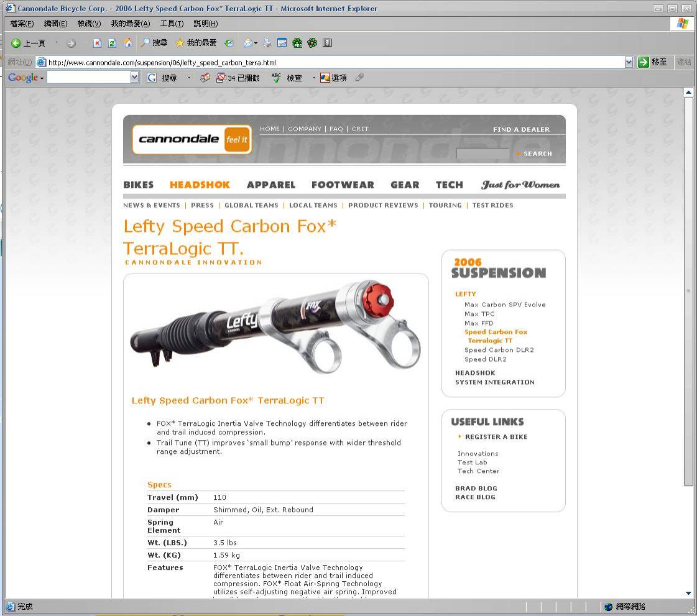Click the plain ICQ flower icon
697x616 pixels.
pos(312,43)
